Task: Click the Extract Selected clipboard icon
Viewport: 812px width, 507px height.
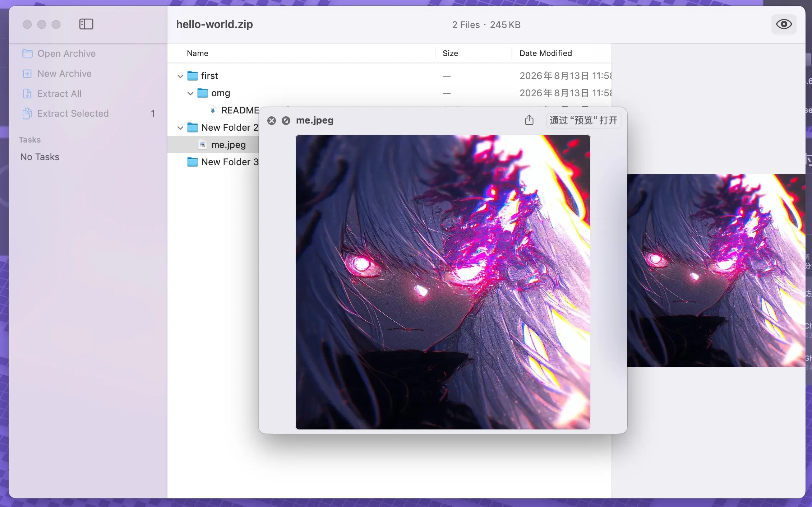Action: pos(27,113)
